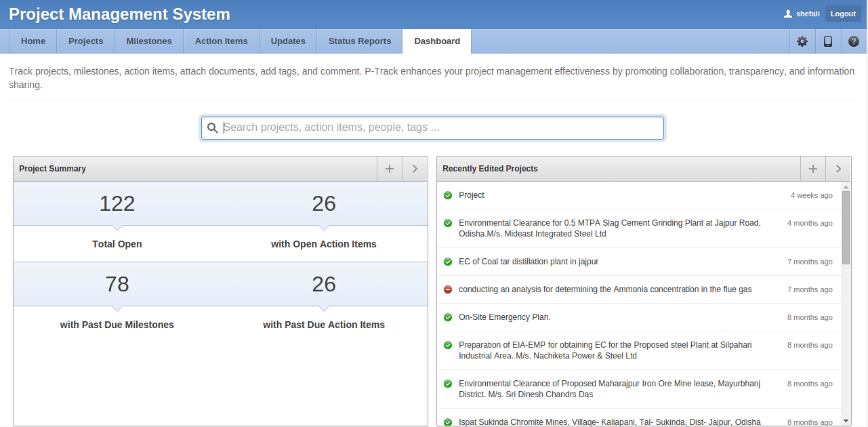This screenshot has width=868, height=427.
Task: Open the Status Reports tab
Action: (x=360, y=41)
